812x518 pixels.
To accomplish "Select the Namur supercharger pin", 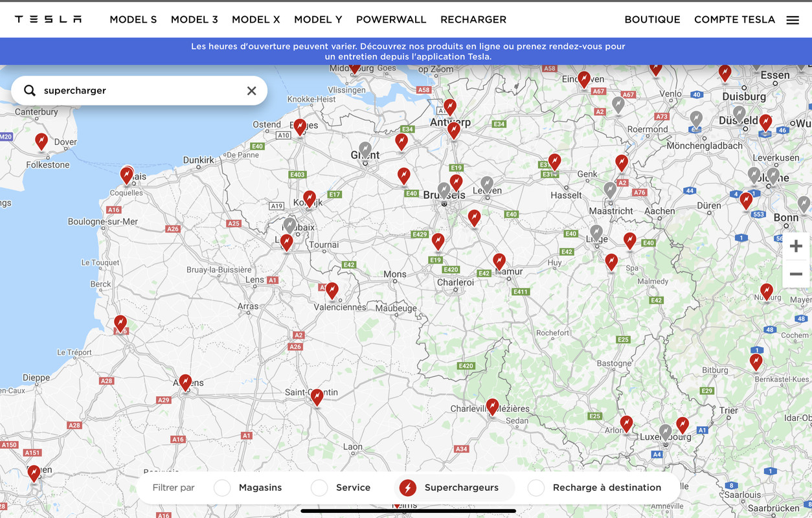I will tap(499, 262).
